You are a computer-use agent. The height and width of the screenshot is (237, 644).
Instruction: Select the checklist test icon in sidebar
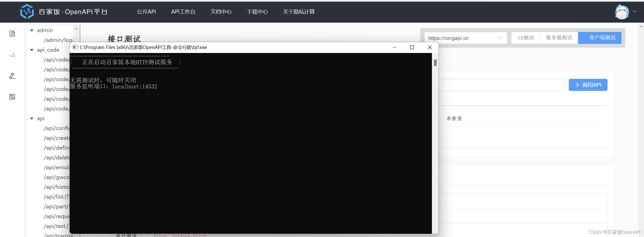pos(12,54)
